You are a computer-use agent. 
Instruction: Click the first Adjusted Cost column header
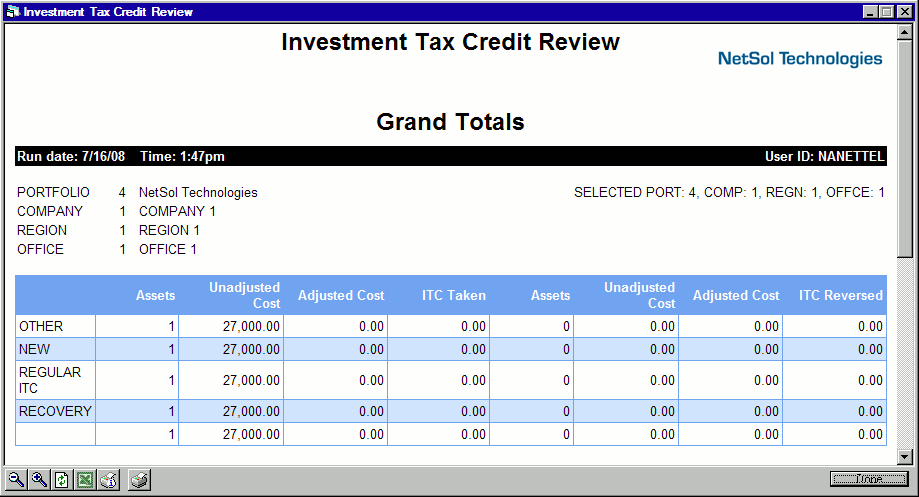tap(341, 295)
